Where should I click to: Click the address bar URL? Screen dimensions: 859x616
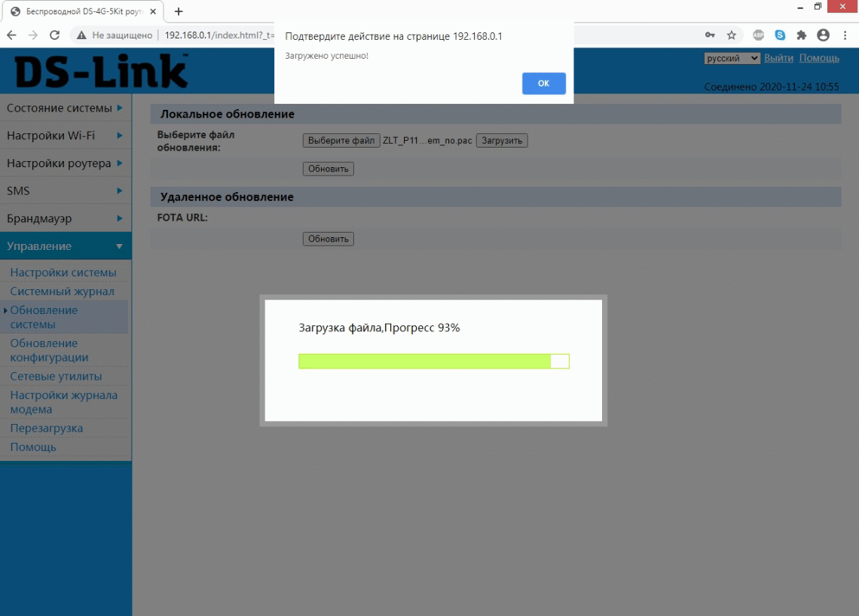tap(219, 35)
